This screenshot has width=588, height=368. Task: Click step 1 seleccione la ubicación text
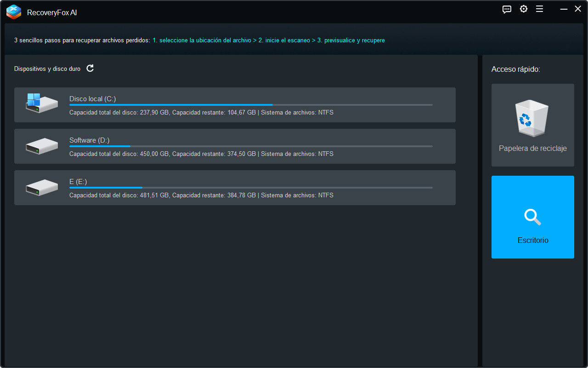[202, 40]
